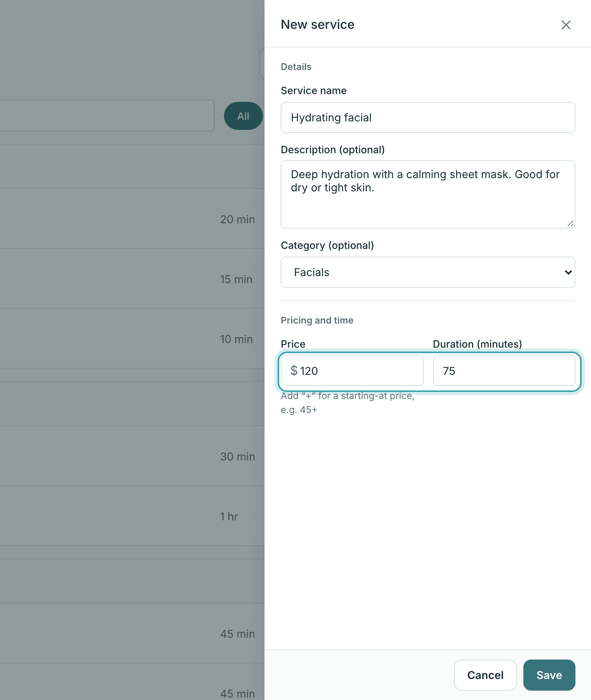Click the 1 hr duration text
The width and height of the screenshot is (591, 700).
[x=229, y=516]
